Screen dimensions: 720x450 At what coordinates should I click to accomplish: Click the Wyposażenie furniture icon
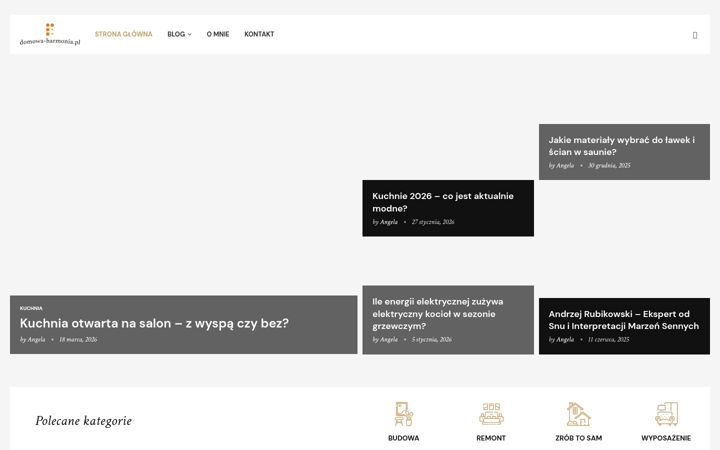point(666,414)
